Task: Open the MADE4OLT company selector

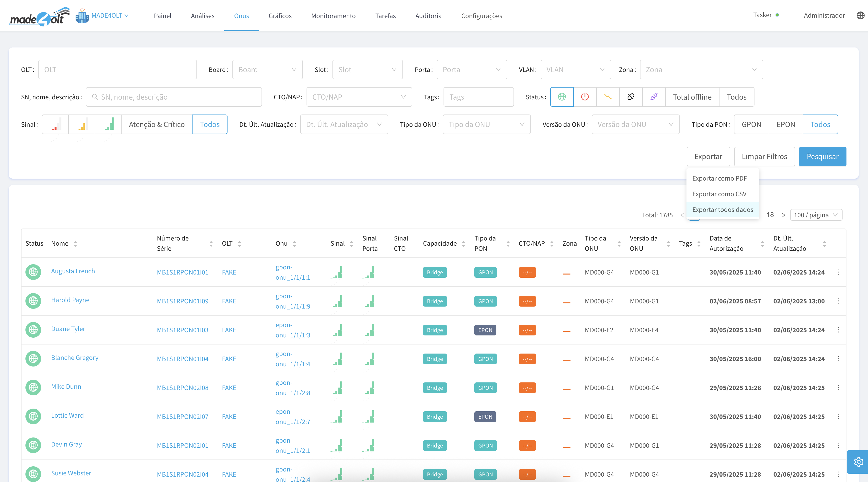Action: click(102, 15)
